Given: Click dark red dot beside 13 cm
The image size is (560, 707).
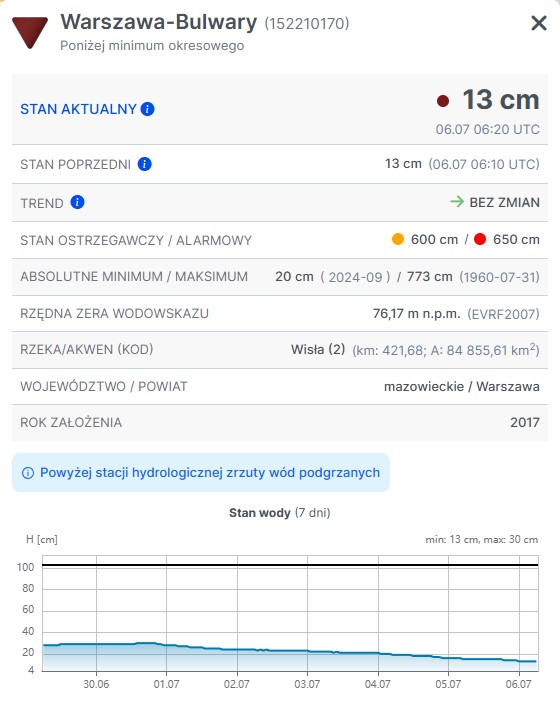Looking at the screenshot, I should (443, 101).
